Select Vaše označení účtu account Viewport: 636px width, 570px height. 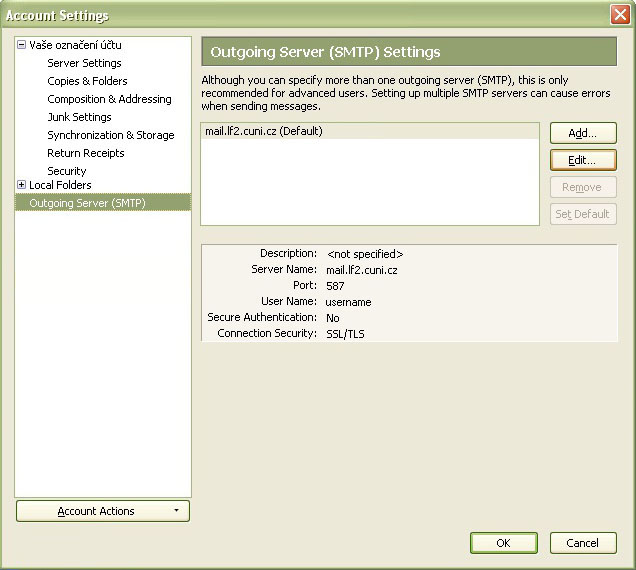(75, 45)
